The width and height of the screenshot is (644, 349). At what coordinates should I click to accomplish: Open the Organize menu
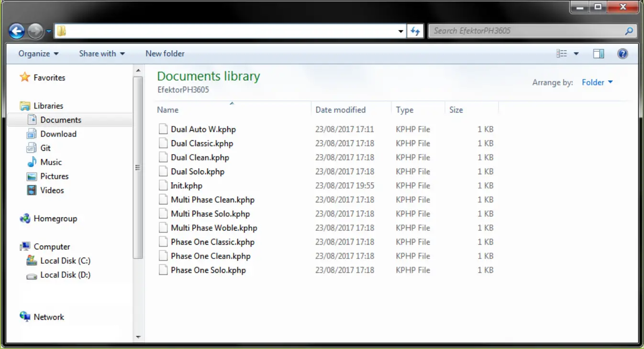coord(38,54)
